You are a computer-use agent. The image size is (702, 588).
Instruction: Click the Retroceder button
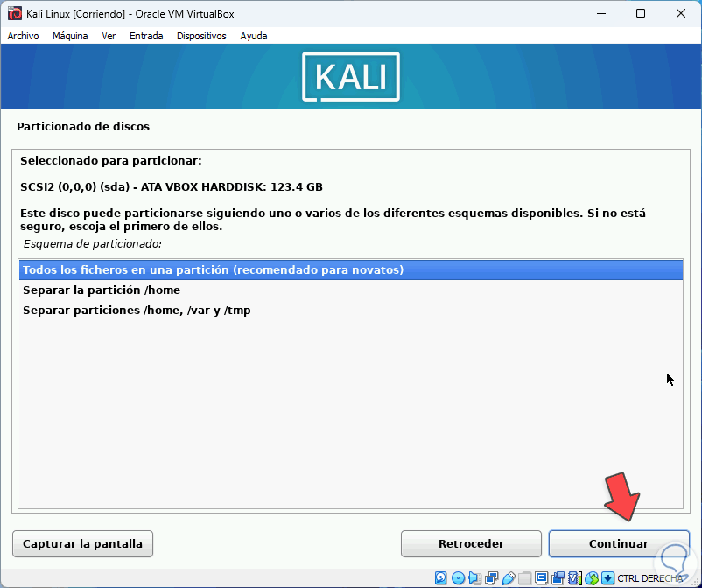click(x=471, y=543)
